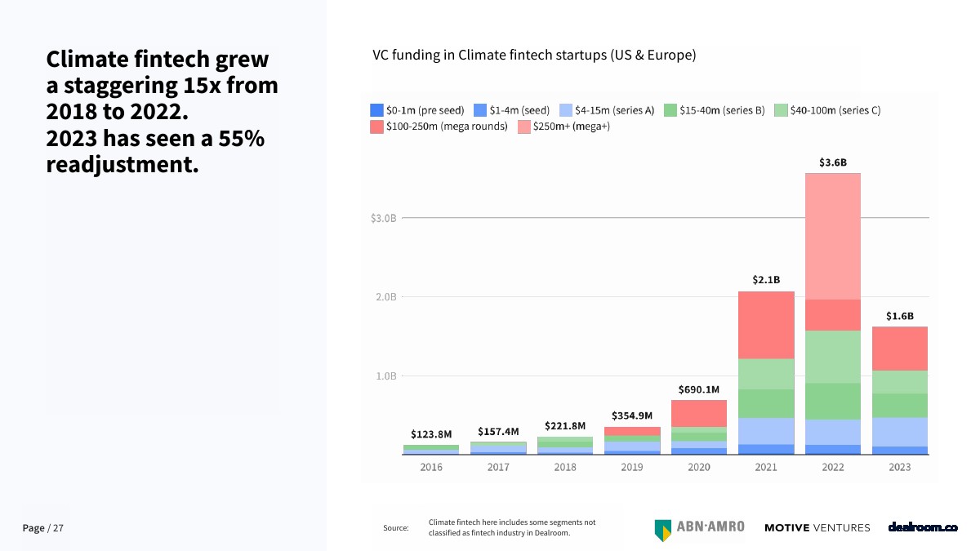
Task: Click the chart title about VC funding
Action: (x=534, y=56)
